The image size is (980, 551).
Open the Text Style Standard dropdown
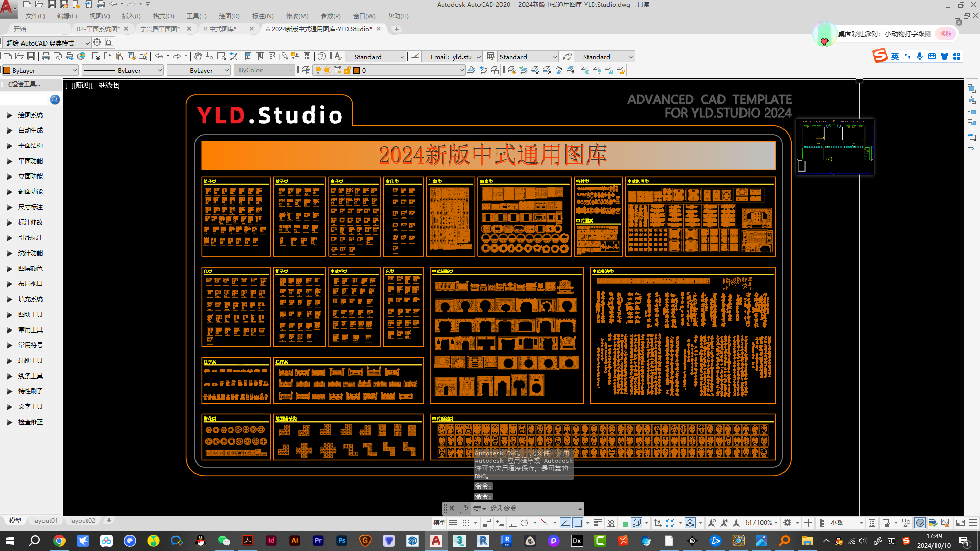coord(376,57)
